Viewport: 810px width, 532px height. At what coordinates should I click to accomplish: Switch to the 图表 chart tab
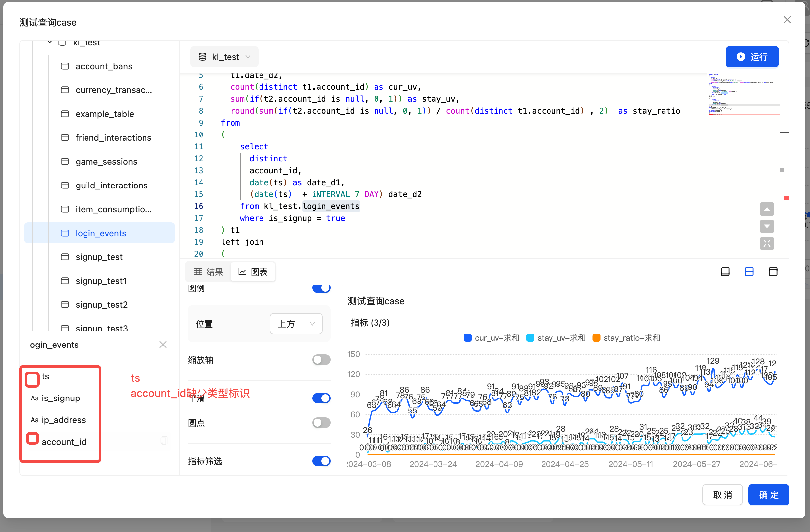[x=253, y=271]
